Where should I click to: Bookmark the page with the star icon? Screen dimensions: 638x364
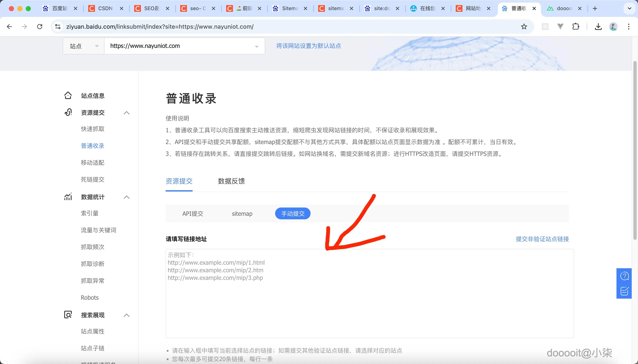click(524, 27)
